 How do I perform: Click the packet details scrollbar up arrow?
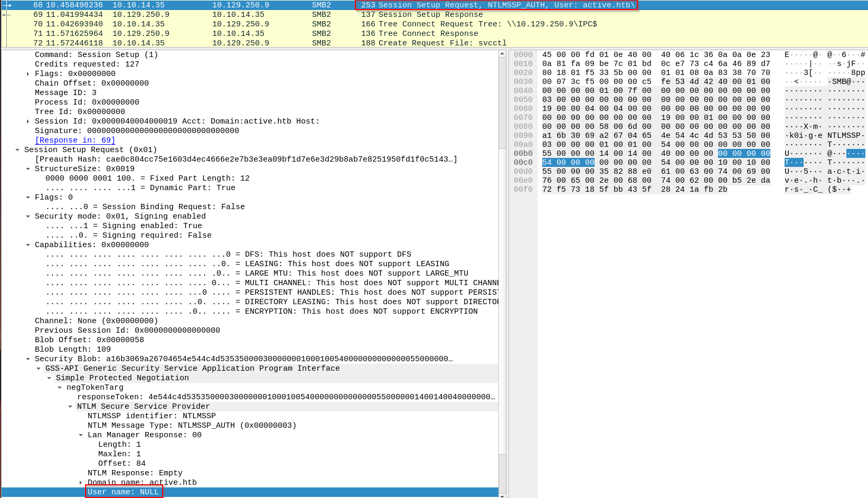pos(502,54)
